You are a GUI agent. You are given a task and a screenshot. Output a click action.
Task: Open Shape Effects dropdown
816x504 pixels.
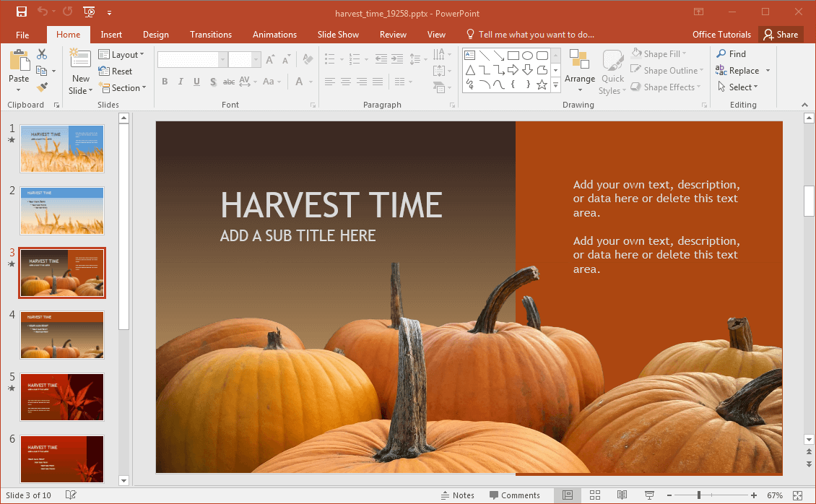pyautogui.click(x=666, y=87)
